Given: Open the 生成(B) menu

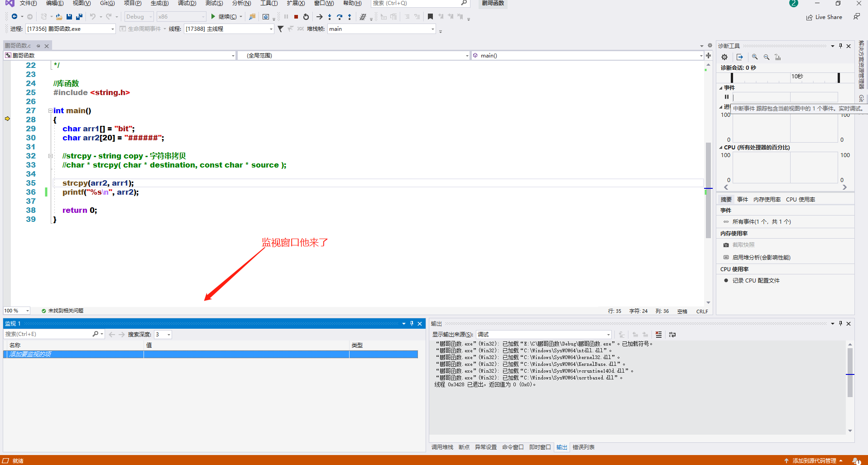Looking at the screenshot, I should click(x=159, y=3).
